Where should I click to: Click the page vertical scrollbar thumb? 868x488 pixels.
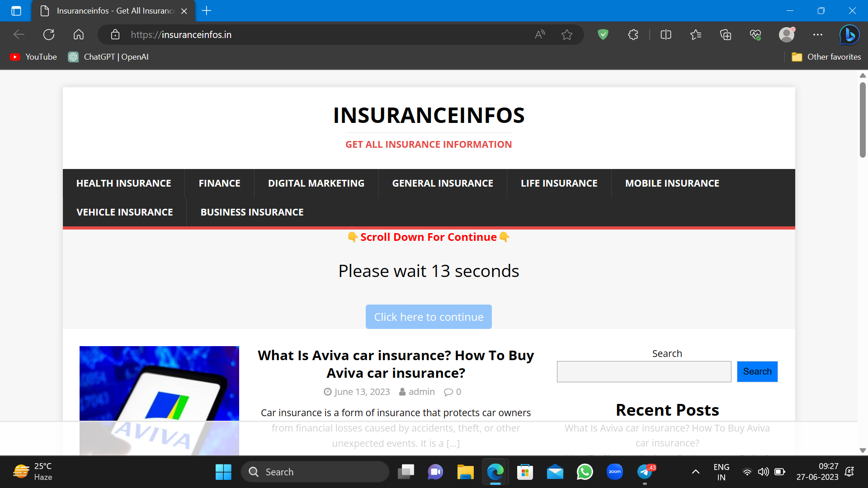(863, 120)
